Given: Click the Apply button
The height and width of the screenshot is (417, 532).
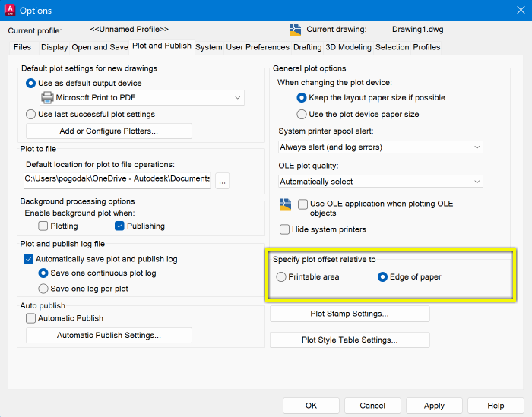Looking at the screenshot, I should click(x=434, y=406).
